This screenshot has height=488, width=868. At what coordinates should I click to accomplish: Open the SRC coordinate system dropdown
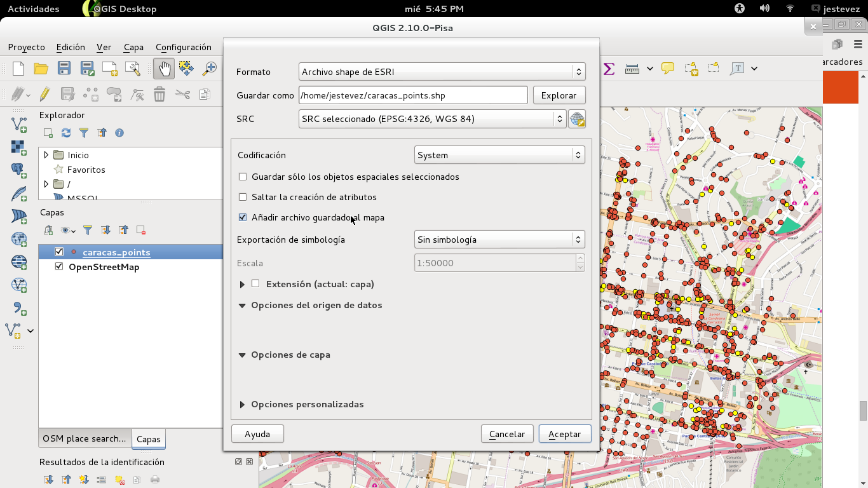click(x=432, y=119)
